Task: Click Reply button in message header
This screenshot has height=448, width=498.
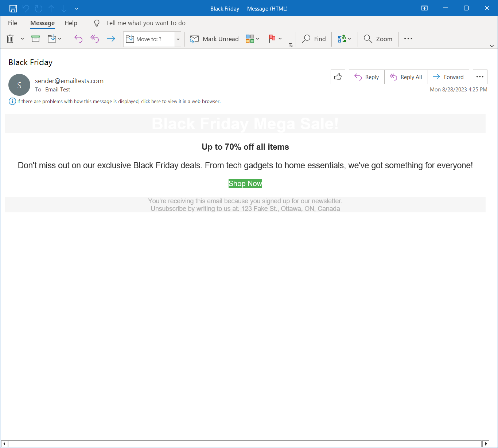Action: pos(367,77)
